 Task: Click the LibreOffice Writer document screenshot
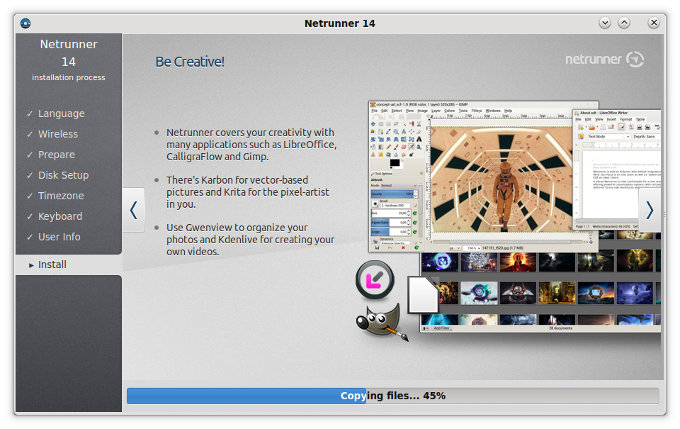(x=617, y=169)
